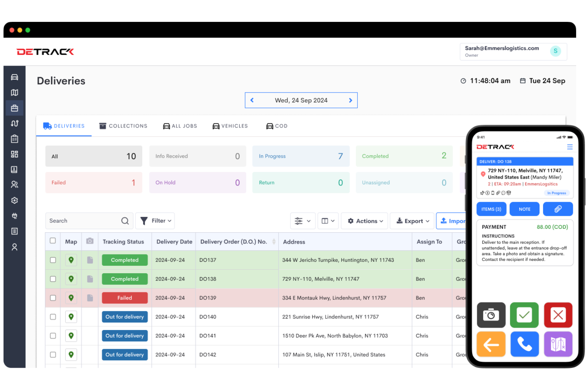Open the ALL JOBS tab

point(180,126)
